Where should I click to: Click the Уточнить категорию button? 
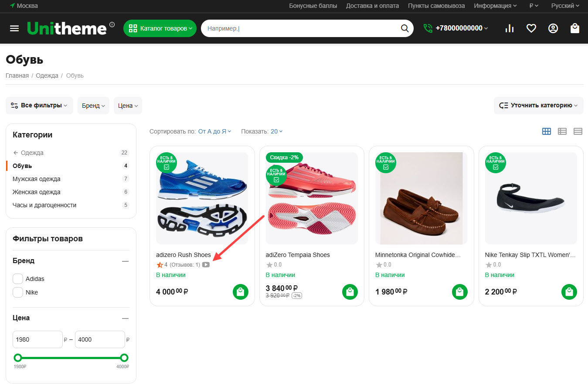(x=538, y=105)
